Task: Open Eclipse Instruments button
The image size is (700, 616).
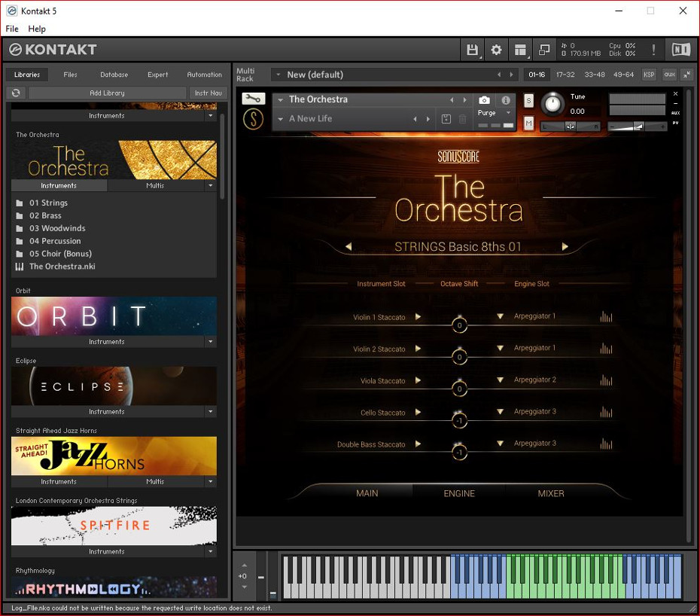Action: click(x=107, y=411)
